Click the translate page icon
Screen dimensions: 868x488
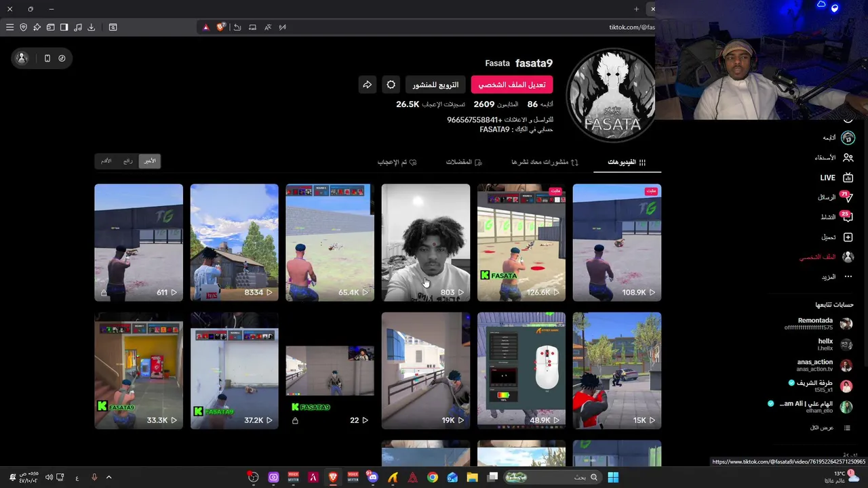click(267, 27)
